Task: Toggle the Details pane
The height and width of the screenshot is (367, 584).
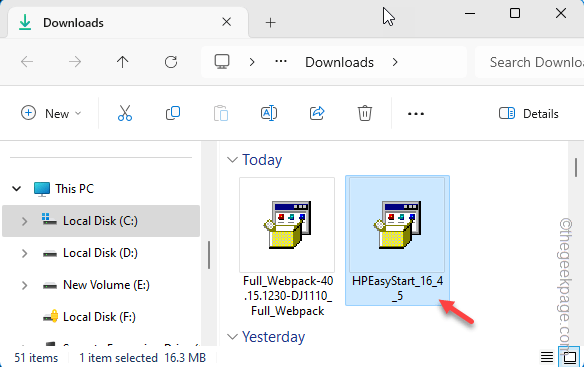Action: pos(529,113)
